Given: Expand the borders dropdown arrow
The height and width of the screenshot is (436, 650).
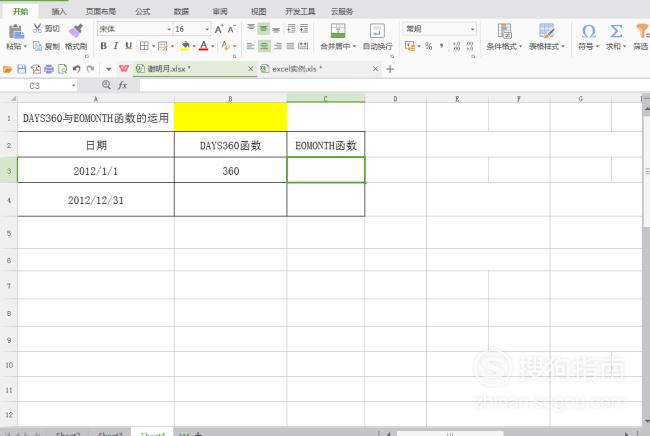Looking at the screenshot, I should 153,46.
